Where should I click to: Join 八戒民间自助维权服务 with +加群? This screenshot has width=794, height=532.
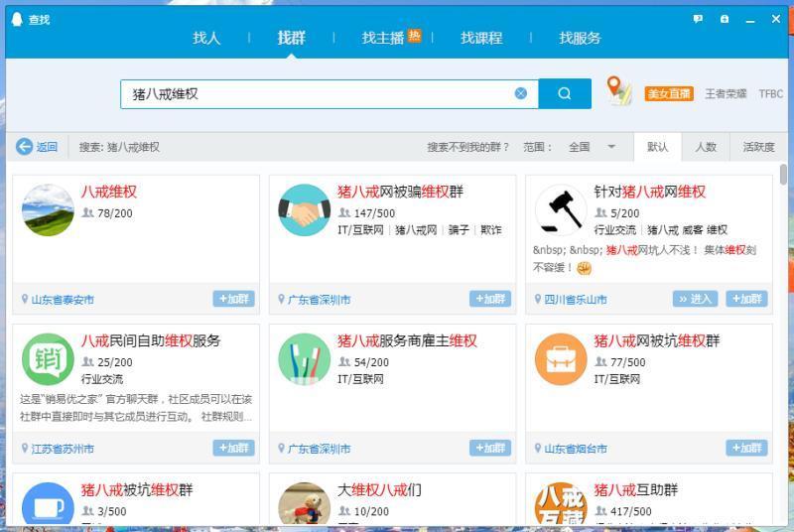coord(233,448)
